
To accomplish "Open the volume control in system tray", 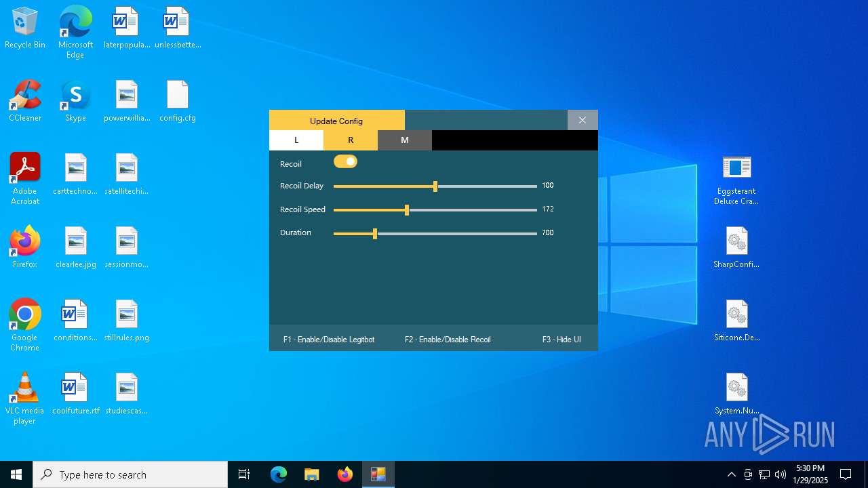I will point(781,474).
